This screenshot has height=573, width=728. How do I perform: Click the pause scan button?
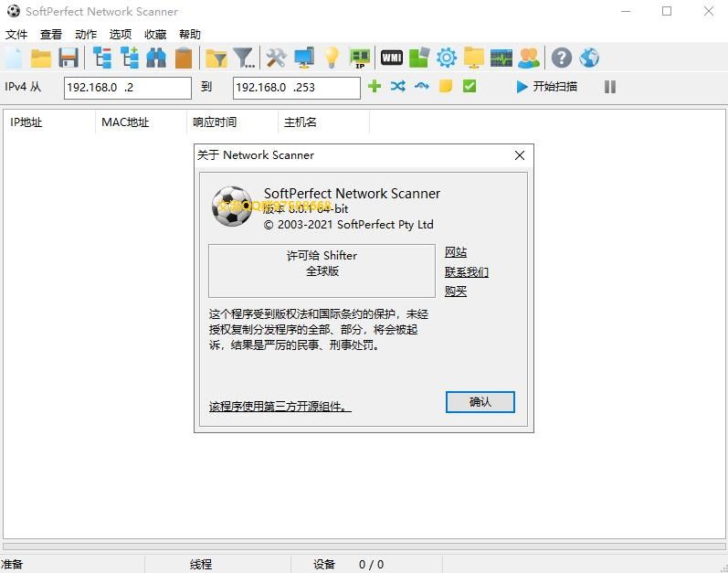pyautogui.click(x=610, y=87)
